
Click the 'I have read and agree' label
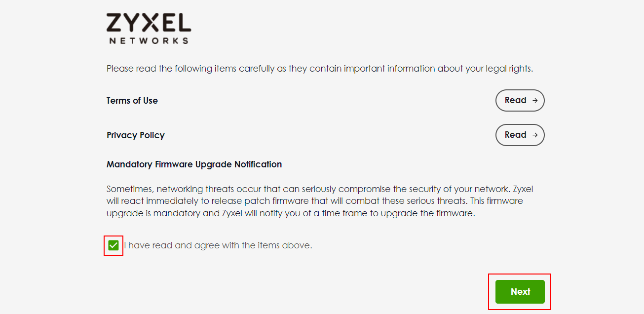pos(218,245)
